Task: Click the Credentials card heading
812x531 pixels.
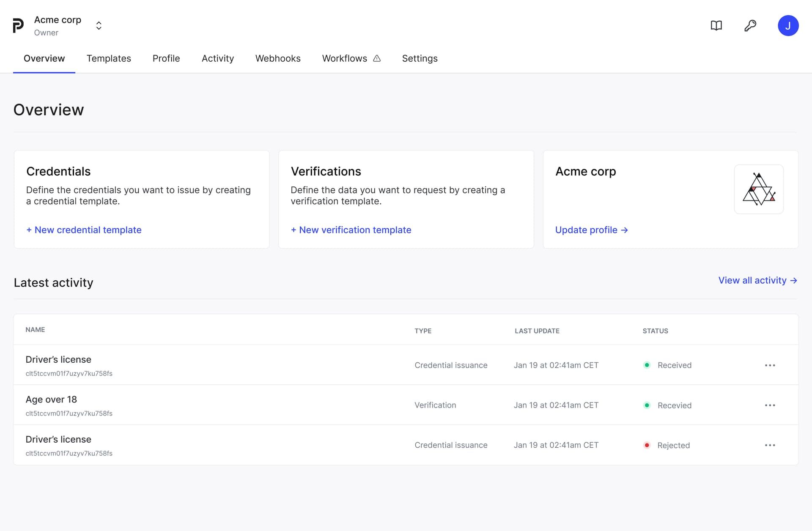Action: coord(58,171)
